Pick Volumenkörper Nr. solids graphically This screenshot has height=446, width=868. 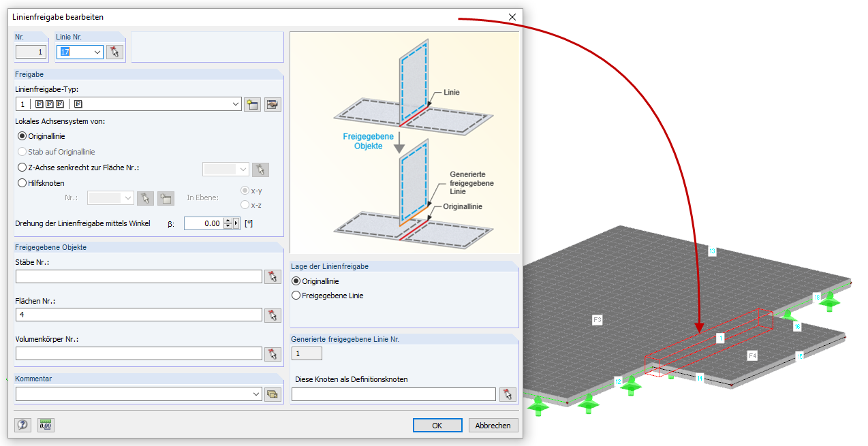click(273, 354)
